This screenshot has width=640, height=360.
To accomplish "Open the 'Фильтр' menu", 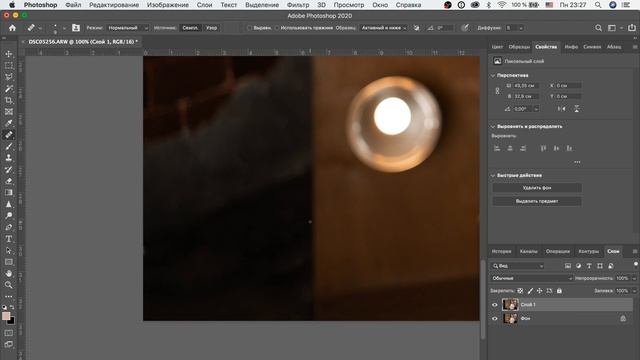I will (x=298, y=5).
